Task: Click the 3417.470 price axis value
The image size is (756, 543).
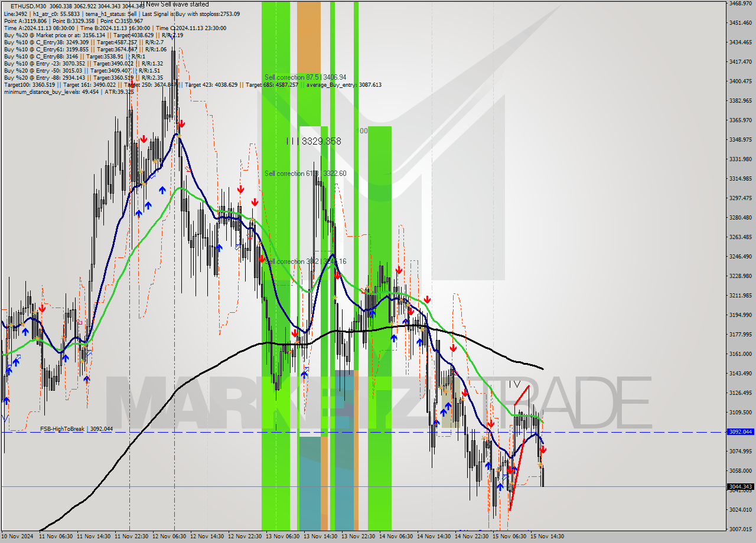Action: [741, 61]
